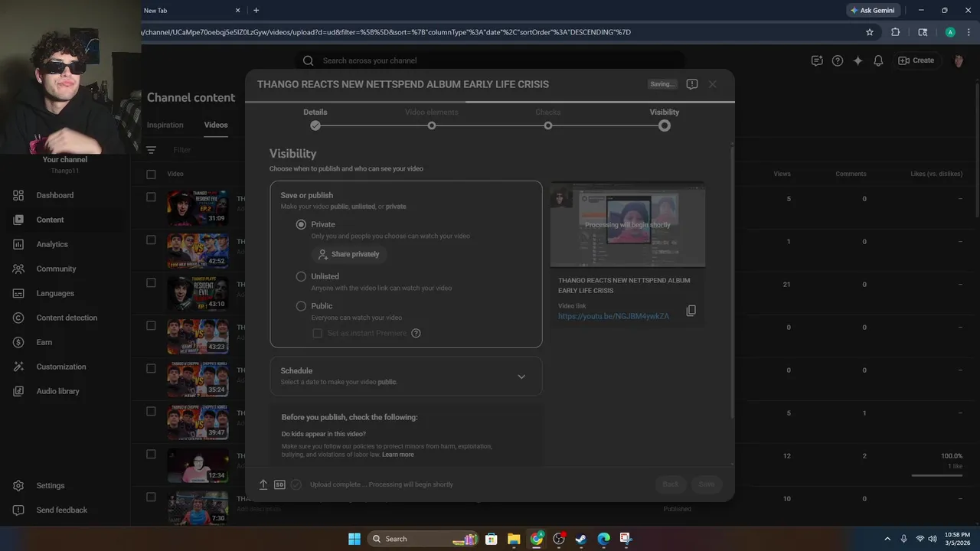
Task: Open Microsoft Store from the taskbar
Action: click(x=492, y=539)
